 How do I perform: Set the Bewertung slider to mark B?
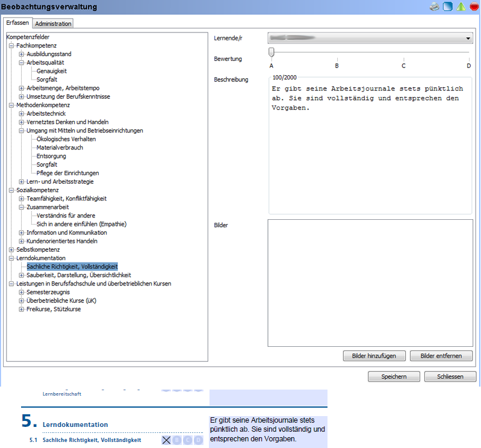pos(337,59)
